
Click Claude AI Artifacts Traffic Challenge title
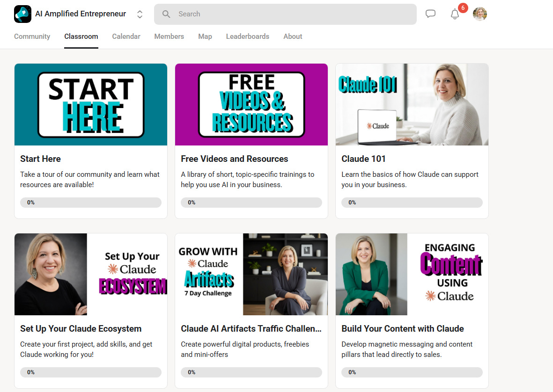click(251, 328)
